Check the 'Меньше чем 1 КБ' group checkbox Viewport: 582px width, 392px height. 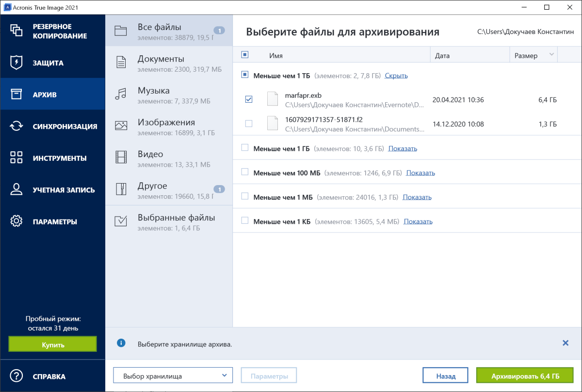point(244,220)
